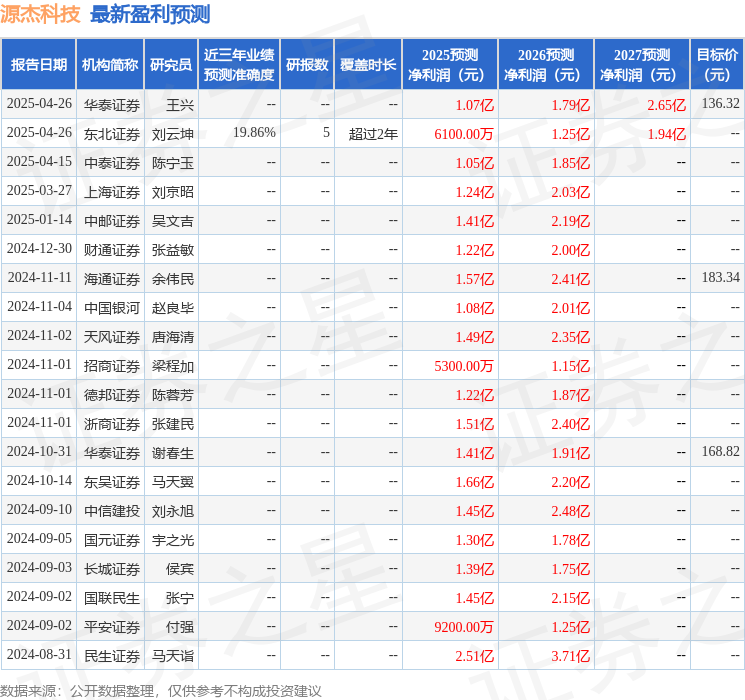Click the 9200.00万 profit cell

pyautogui.click(x=464, y=627)
